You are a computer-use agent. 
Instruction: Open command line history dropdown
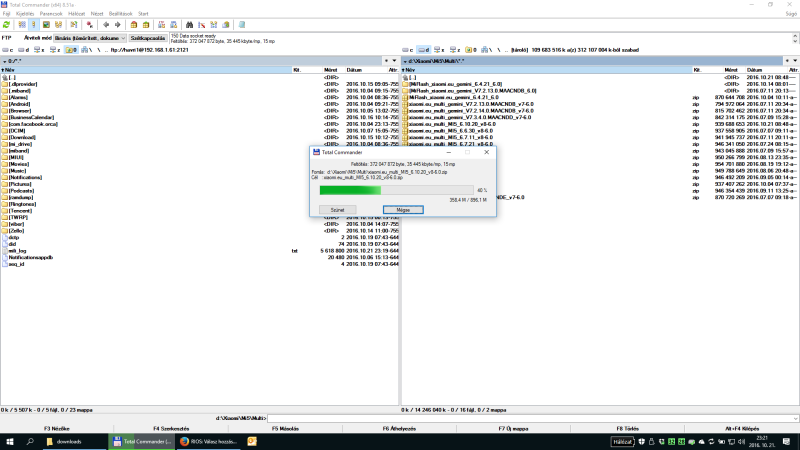pos(795,418)
